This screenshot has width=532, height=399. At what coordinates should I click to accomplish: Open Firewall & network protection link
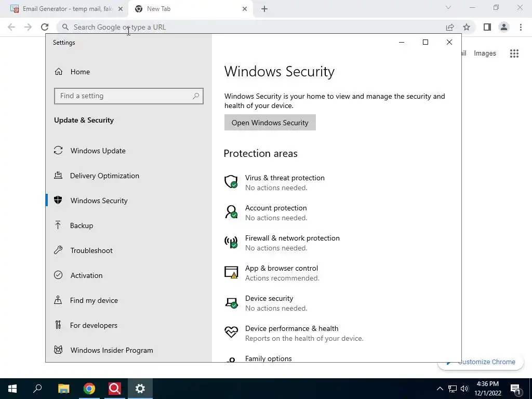[x=292, y=238]
